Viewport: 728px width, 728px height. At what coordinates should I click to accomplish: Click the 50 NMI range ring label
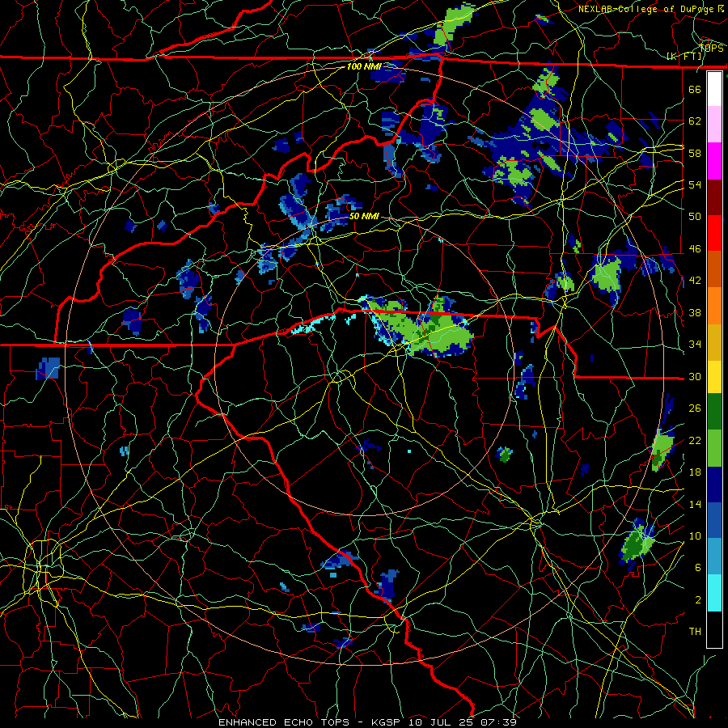(x=364, y=216)
